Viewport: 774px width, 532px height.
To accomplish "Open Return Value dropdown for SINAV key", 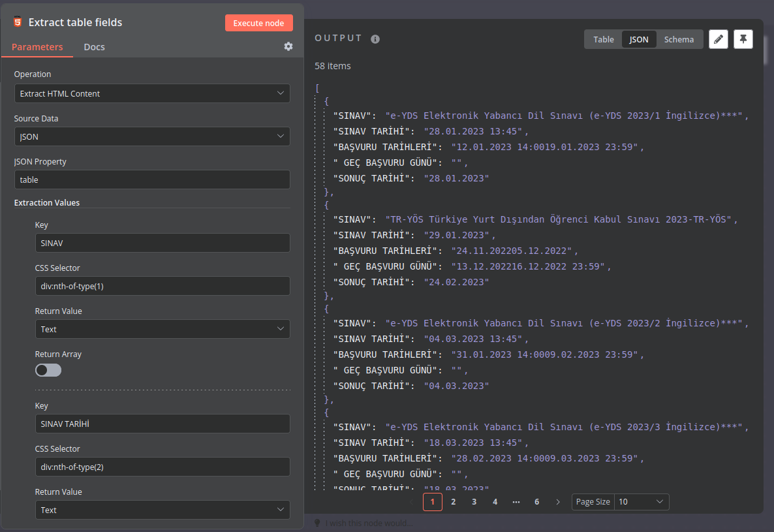I will tap(162, 329).
